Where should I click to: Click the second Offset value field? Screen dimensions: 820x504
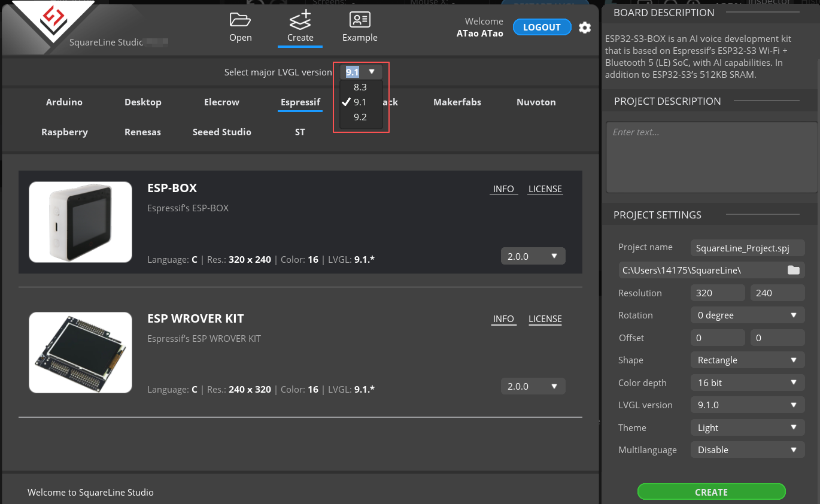778,338
